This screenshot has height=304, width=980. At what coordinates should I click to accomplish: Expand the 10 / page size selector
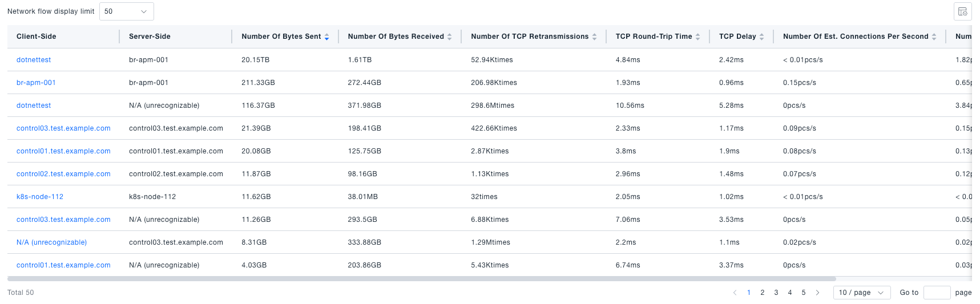pyautogui.click(x=861, y=293)
